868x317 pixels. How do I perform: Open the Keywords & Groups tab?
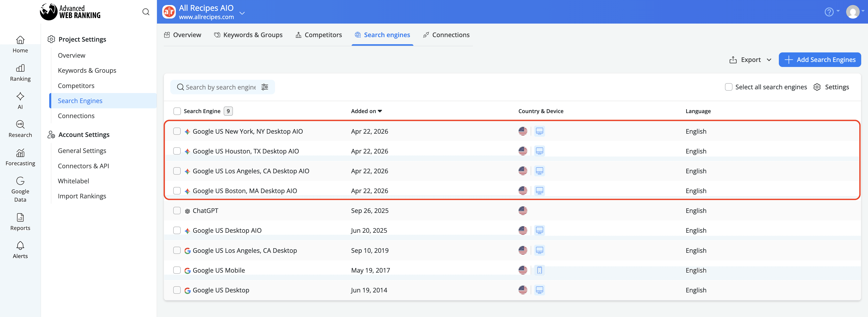pos(248,35)
